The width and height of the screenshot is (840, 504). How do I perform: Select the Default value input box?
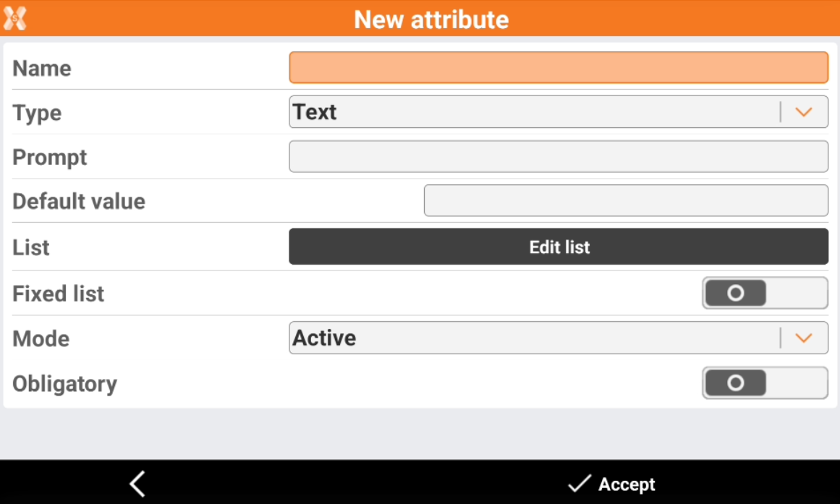[625, 200]
